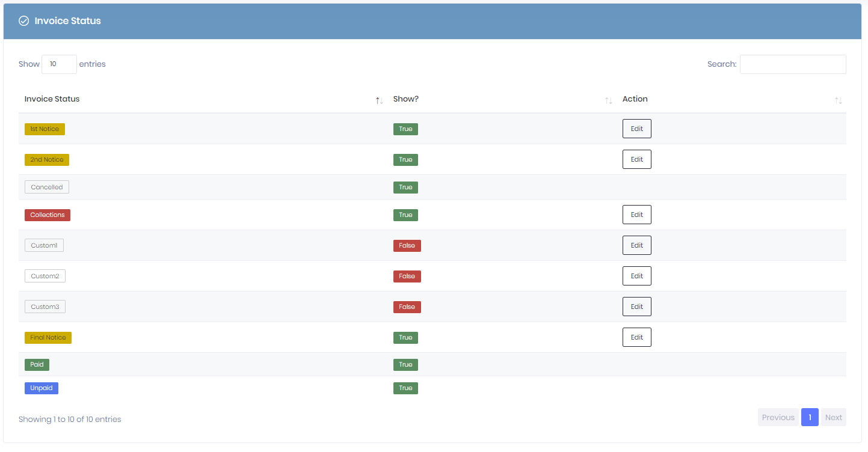Click the Show entries count field

(59, 64)
